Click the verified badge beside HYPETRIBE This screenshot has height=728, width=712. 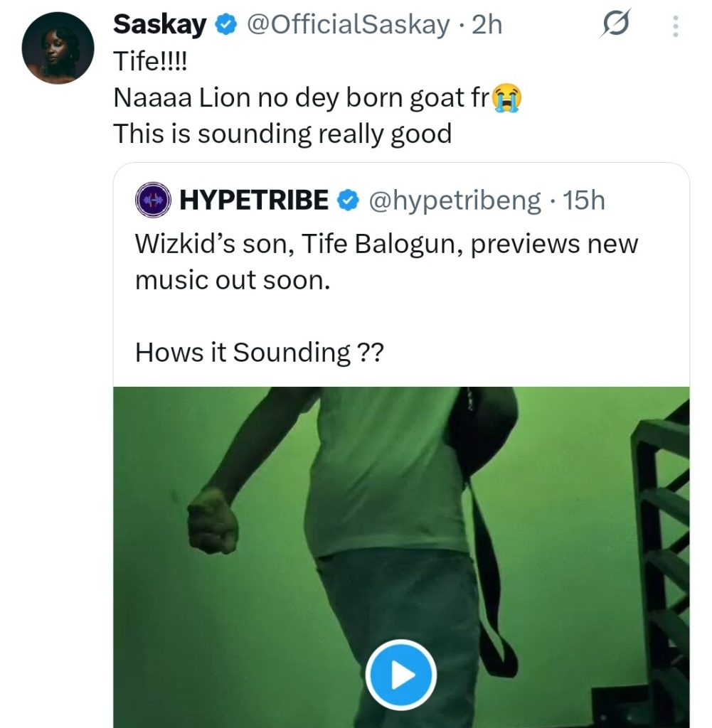(x=347, y=201)
